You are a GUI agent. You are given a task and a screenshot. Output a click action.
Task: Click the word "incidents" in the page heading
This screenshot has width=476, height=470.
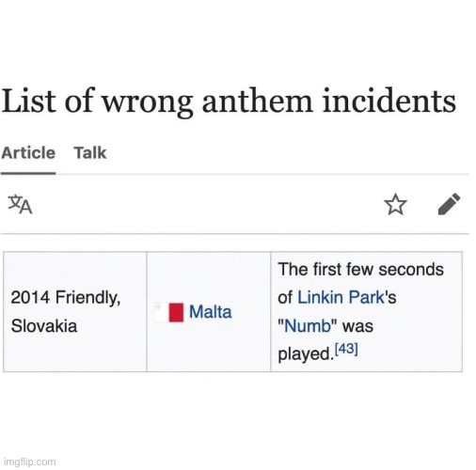click(389, 101)
